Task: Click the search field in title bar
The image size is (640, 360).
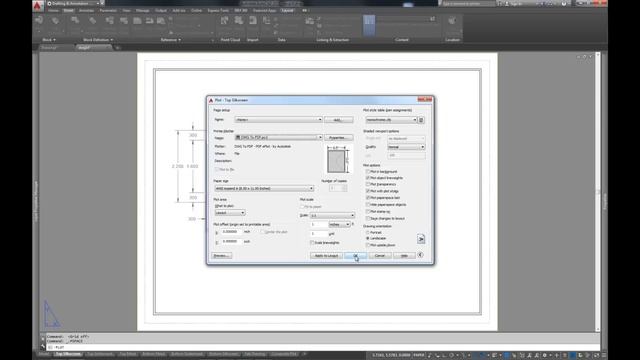Action: point(468,3)
